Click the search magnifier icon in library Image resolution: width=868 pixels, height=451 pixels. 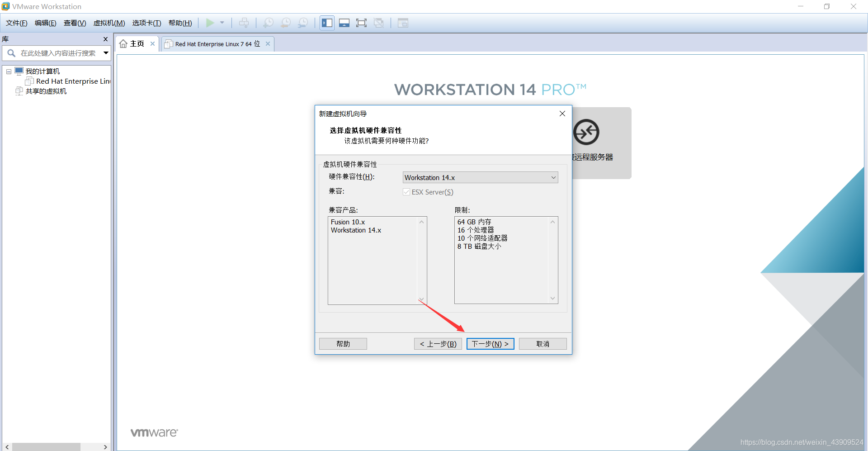[11, 53]
